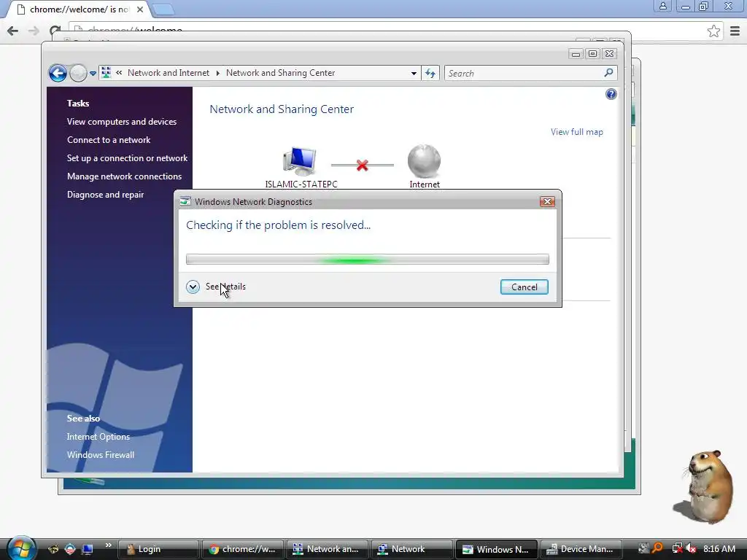Open the Windows Start orb
Viewport: 747px width, 560px height.
point(21,548)
